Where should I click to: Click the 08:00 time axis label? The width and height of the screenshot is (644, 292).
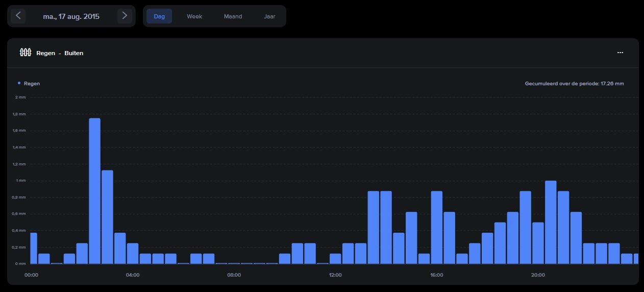pyautogui.click(x=234, y=275)
